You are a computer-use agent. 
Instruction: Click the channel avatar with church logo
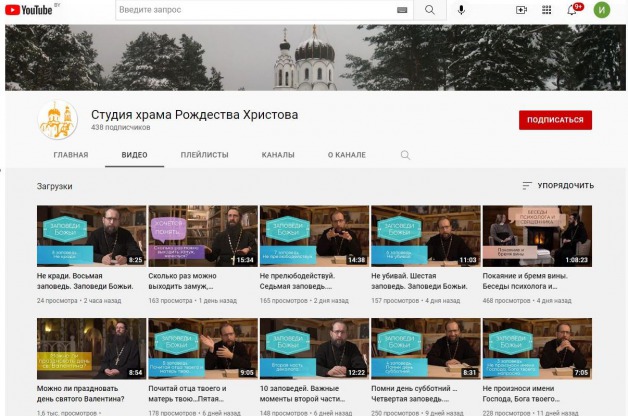[x=57, y=120]
